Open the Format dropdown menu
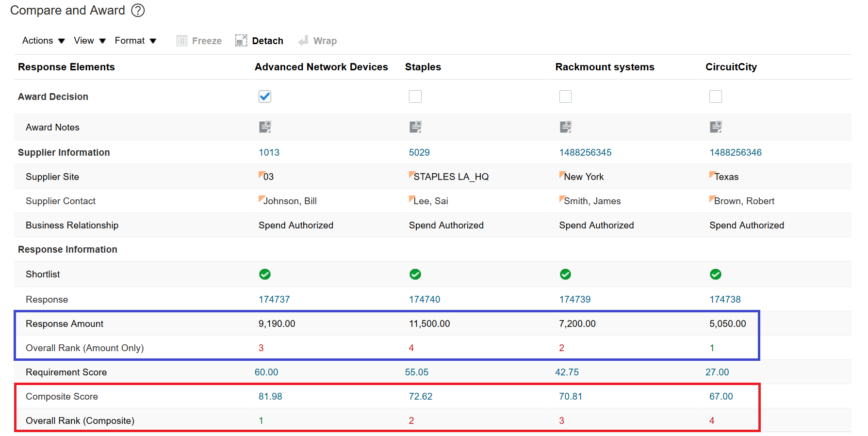 tap(135, 41)
